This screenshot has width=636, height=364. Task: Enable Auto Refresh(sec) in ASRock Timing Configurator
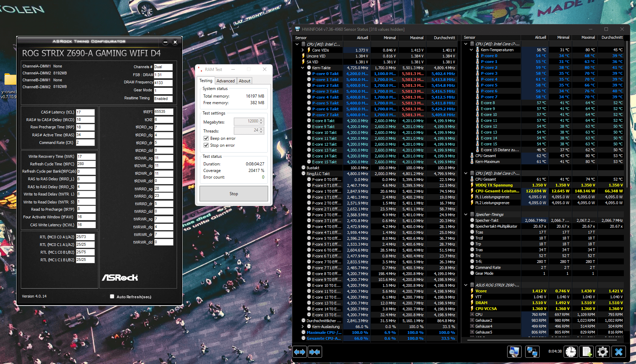[x=112, y=297]
